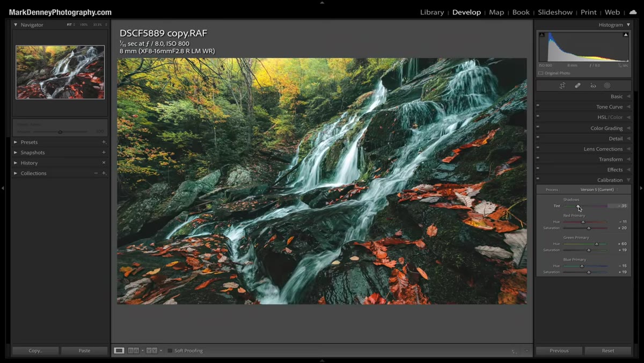Expand the Lens Corrections panel
644x363 pixels.
(x=628, y=149)
